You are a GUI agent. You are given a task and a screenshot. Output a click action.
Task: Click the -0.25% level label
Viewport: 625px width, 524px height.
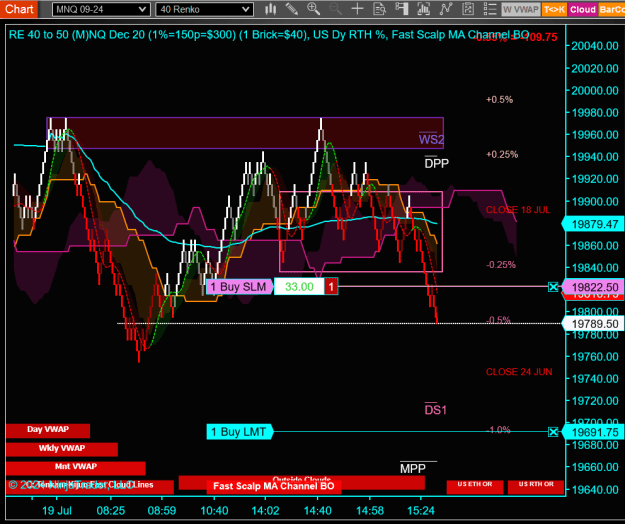501,265
